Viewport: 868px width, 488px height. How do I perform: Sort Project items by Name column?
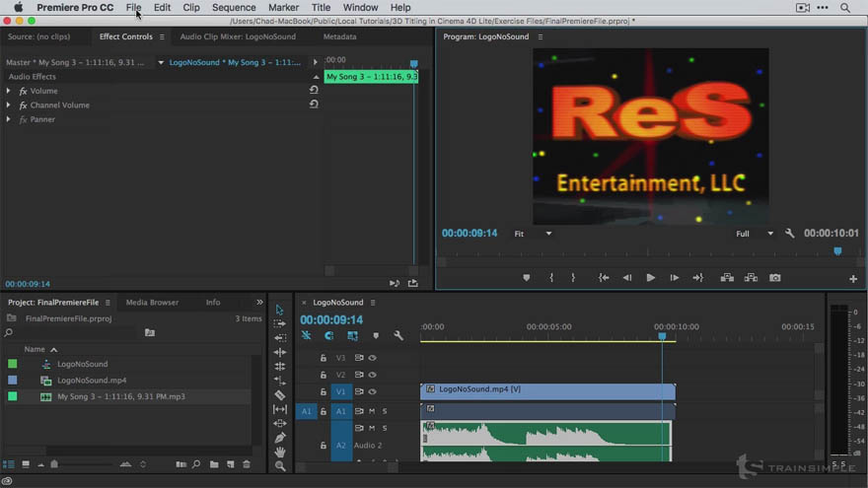(x=35, y=349)
